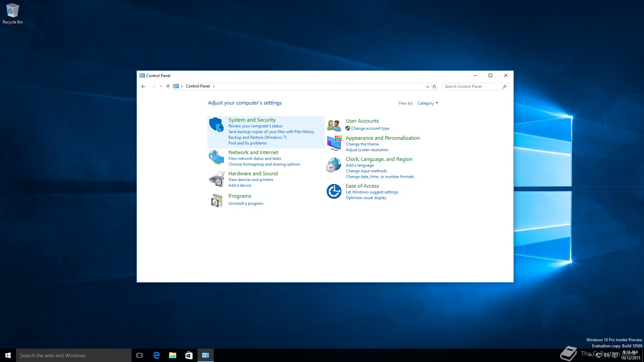Click Change date, time, or number formats
Image resolution: width=644 pixels, height=362 pixels.
click(x=380, y=177)
